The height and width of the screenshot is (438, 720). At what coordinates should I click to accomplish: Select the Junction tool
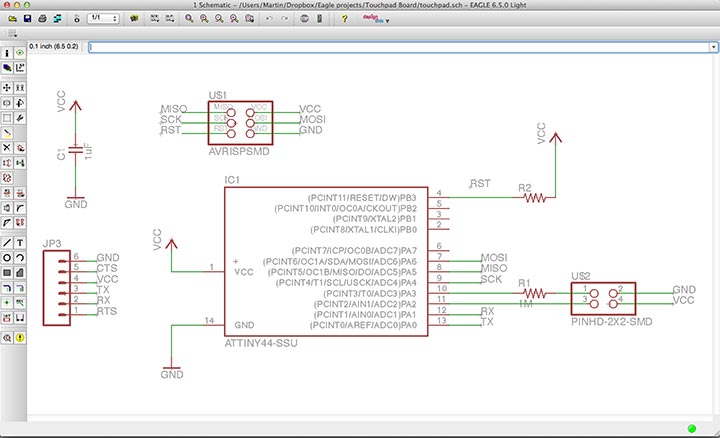[7, 303]
